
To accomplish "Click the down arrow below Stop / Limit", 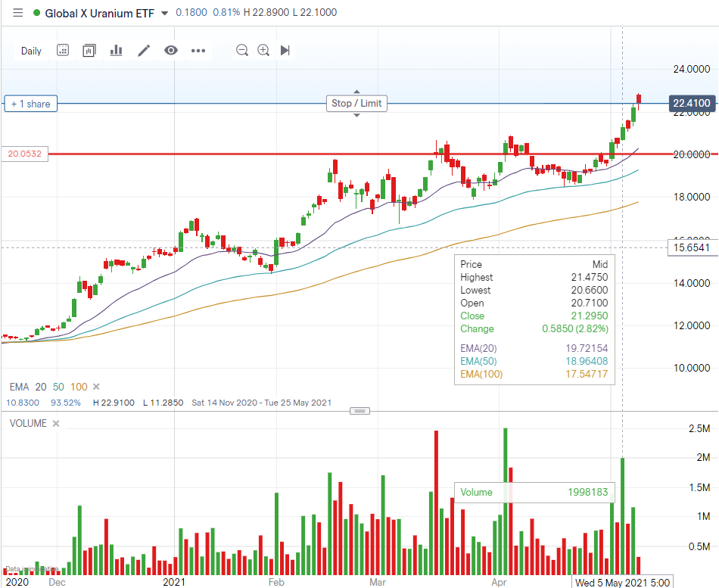I will coord(356,115).
